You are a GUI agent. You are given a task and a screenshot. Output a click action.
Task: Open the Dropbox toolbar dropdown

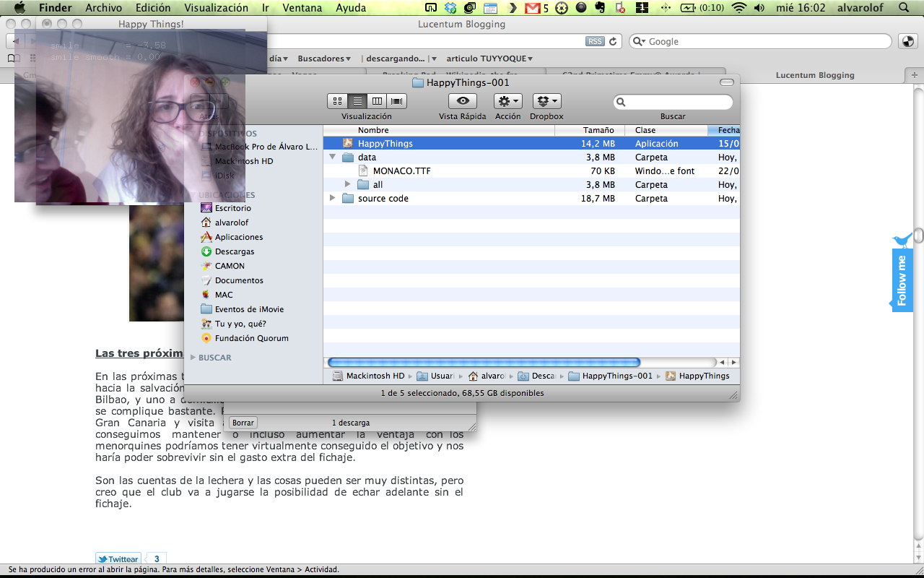pyautogui.click(x=546, y=101)
